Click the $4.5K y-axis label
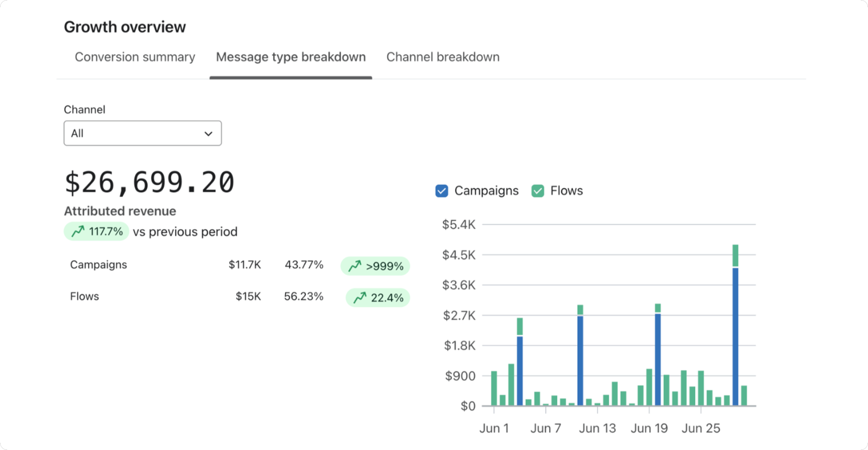The height and width of the screenshot is (450, 868). 459,255
